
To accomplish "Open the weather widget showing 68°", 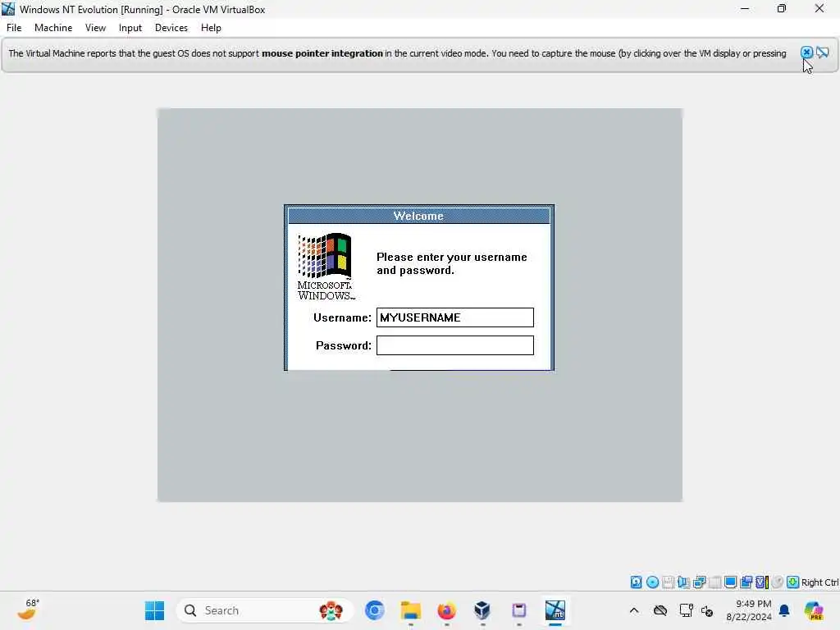I will coord(29,610).
